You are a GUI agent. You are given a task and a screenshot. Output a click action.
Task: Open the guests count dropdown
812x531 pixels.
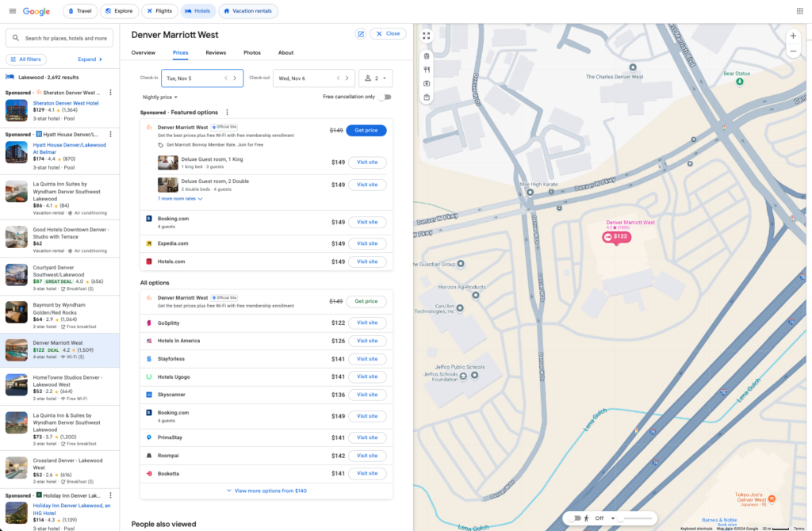pyautogui.click(x=375, y=78)
